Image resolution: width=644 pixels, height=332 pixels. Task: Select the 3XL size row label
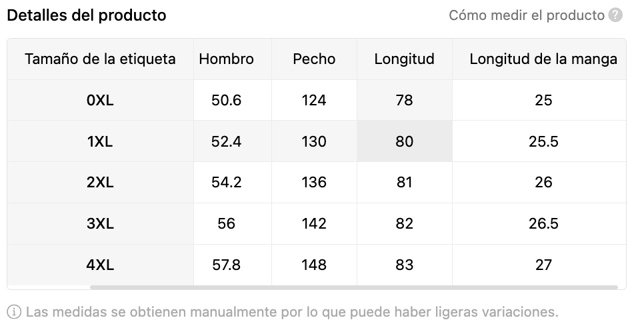[x=100, y=223]
